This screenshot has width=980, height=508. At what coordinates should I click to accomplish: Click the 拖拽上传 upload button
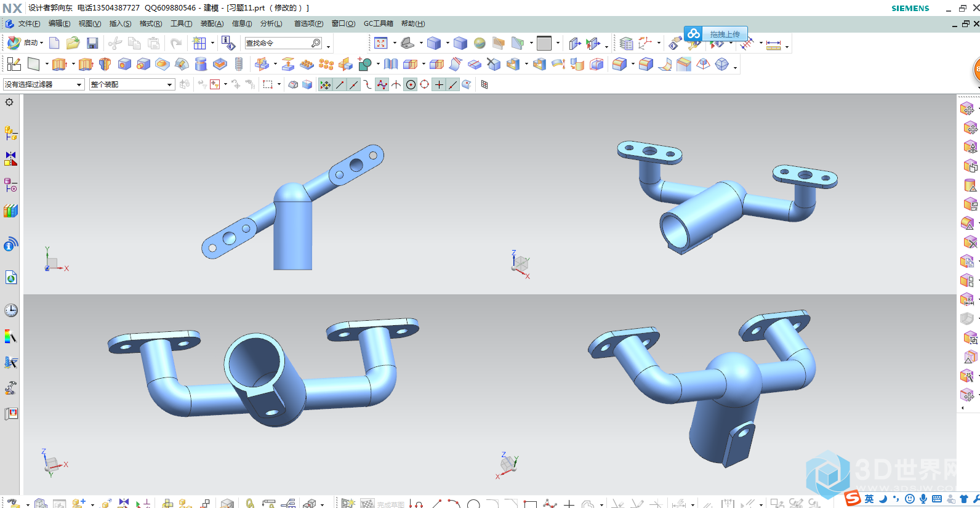(x=716, y=34)
